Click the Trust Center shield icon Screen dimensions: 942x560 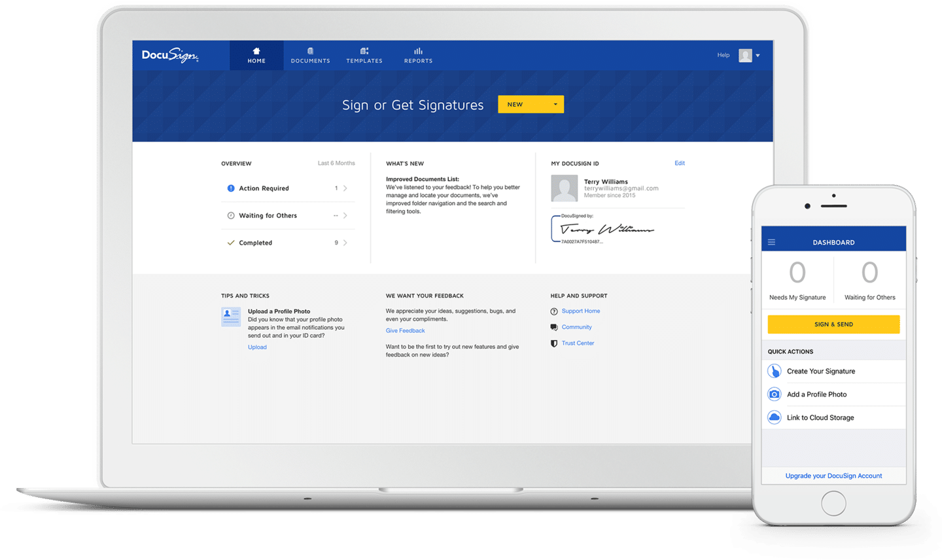[x=554, y=343]
